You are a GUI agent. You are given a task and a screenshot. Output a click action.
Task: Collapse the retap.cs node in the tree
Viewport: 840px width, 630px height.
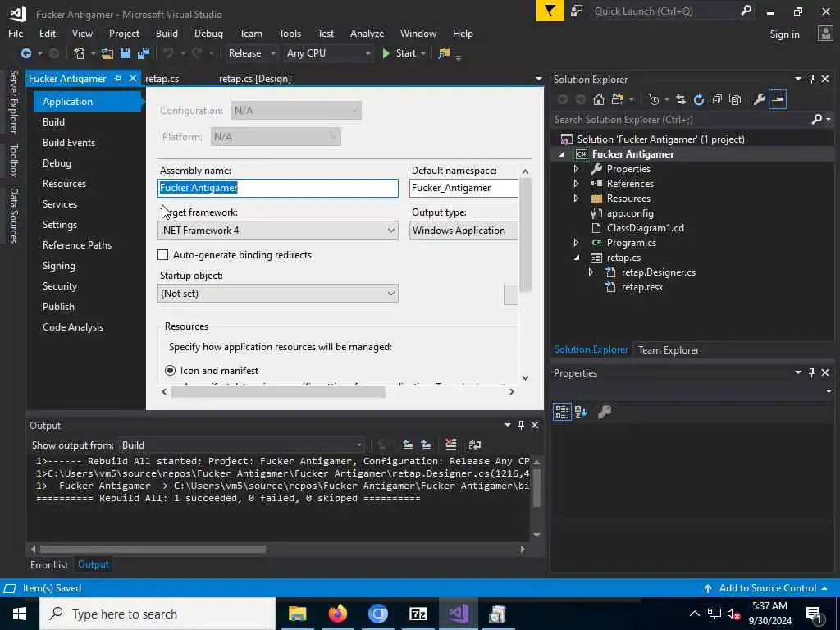577,258
